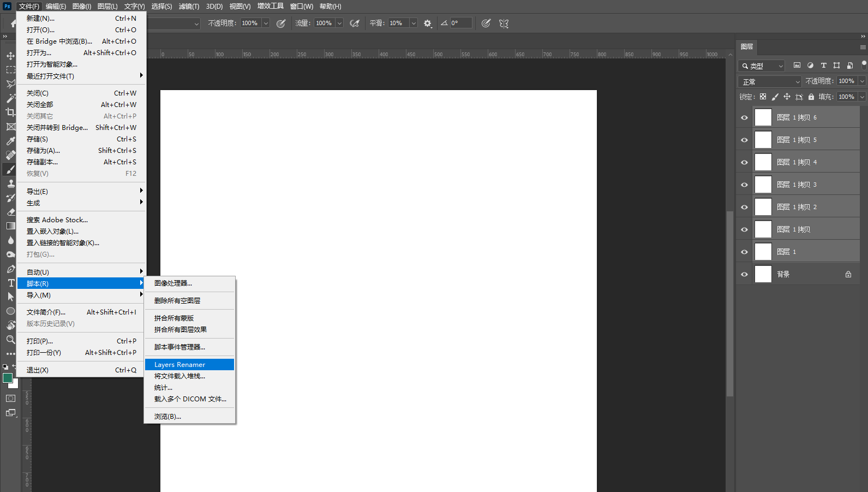Select layer thumbnail of 图层 1
The width and height of the screenshot is (868, 492).
[763, 252]
